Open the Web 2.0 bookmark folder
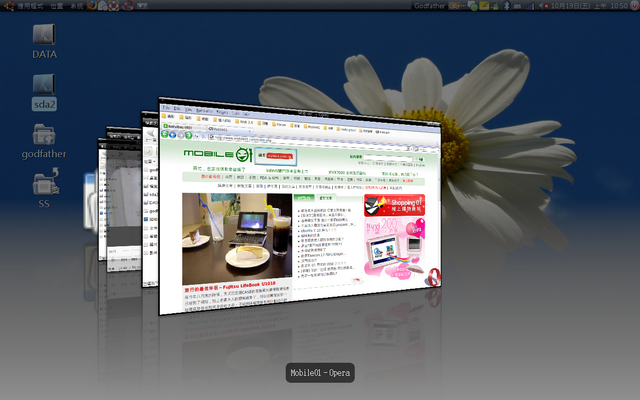 click(243, 122)
